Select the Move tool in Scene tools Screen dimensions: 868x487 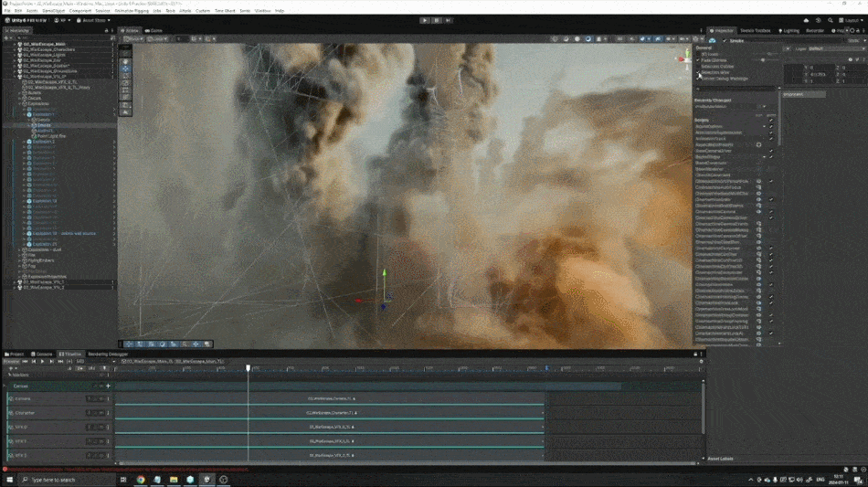click(x=126, y=69)
